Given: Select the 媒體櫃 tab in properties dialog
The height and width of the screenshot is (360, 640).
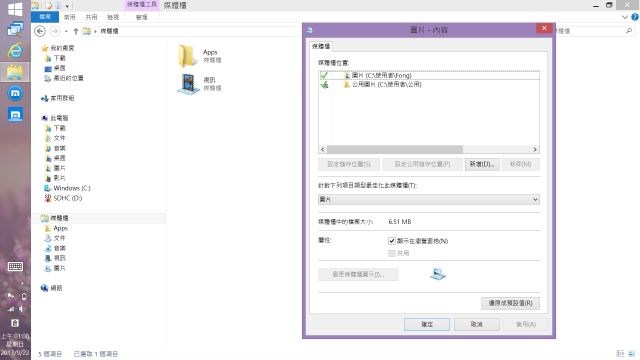Looking at the screenshot, I should point(321,46).
